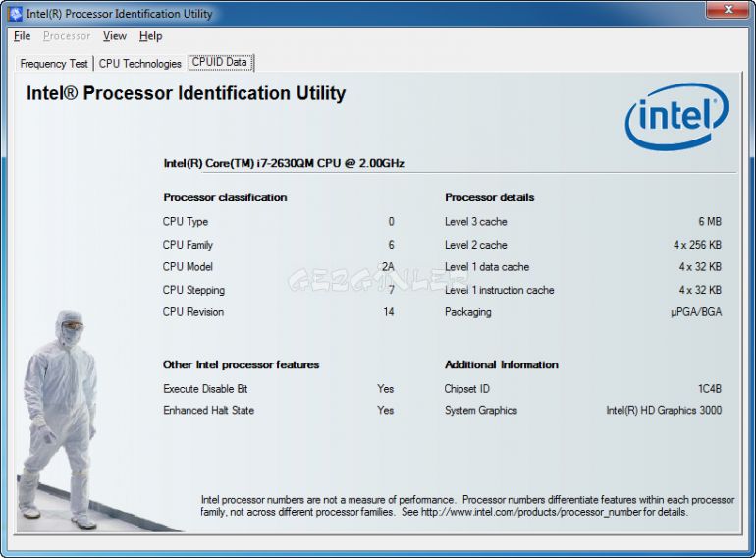Screen dimensions: 756x558
Task: Open the File menu
Action: [x=23, y=36]
